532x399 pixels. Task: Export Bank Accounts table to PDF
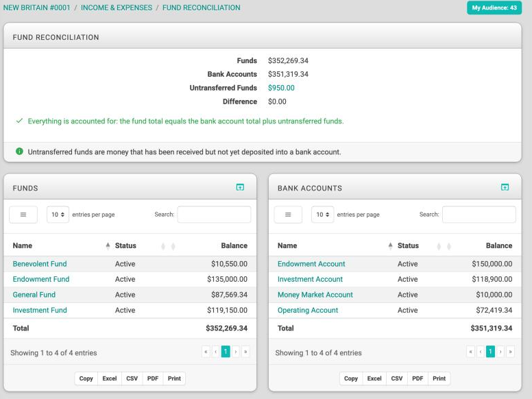point(418,378)
